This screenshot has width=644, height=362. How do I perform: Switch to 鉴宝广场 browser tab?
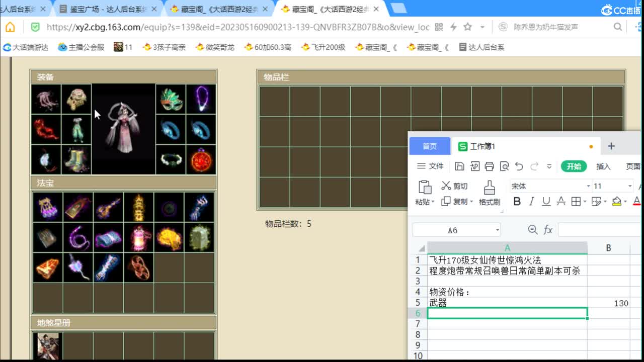pos(109,9)
